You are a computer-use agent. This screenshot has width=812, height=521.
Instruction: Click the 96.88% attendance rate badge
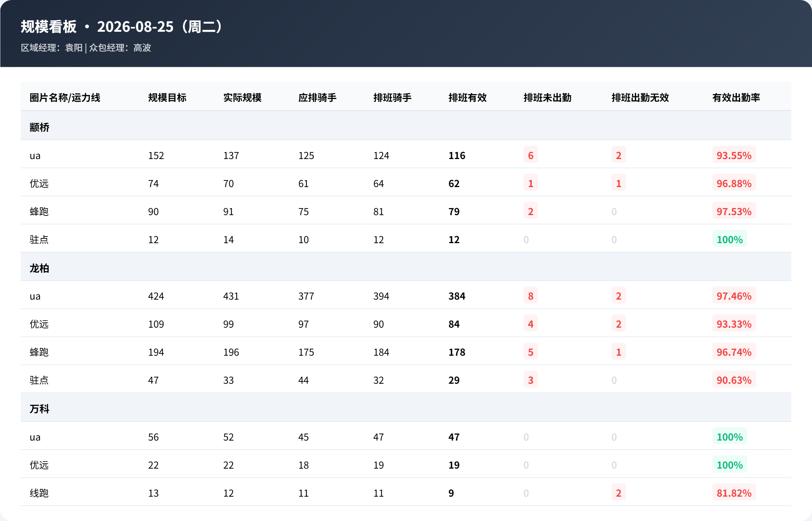coord(734,183)
